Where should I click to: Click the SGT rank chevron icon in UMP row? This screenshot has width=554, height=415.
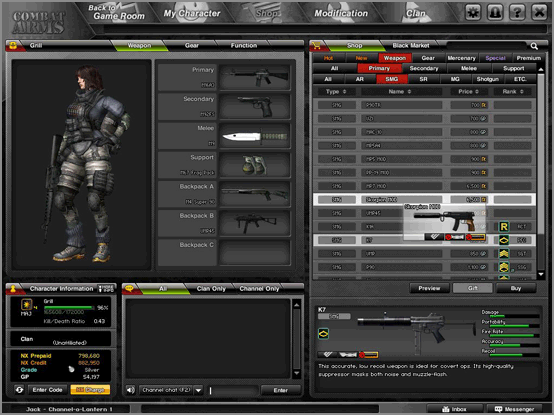[504, 254]
